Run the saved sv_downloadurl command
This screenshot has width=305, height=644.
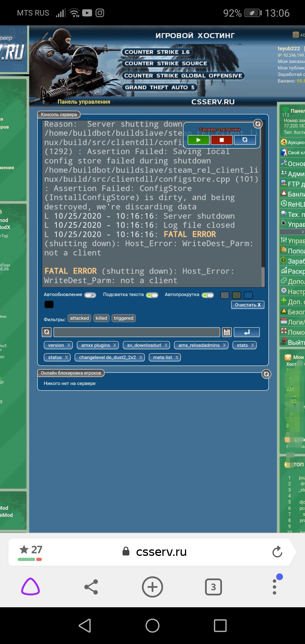point(144,345)
